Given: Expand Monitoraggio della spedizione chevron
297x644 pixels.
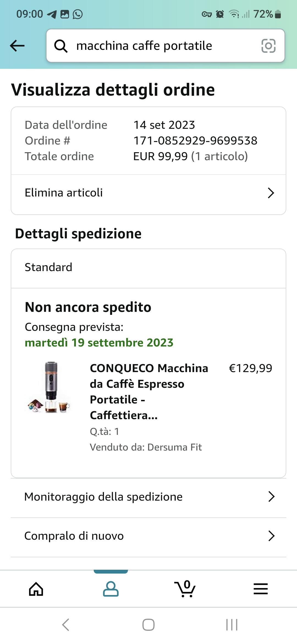Looking at the screenshot, I should (x=271, y=497).
